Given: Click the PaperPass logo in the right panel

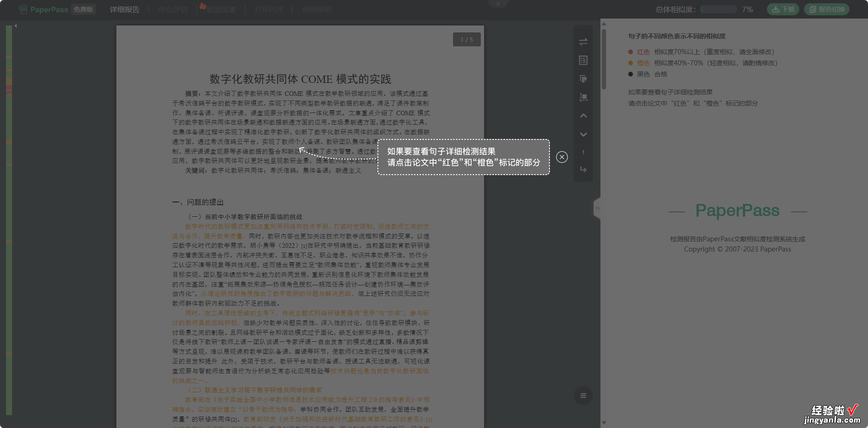Looking at the screenshot, I should tap(737, 211).
